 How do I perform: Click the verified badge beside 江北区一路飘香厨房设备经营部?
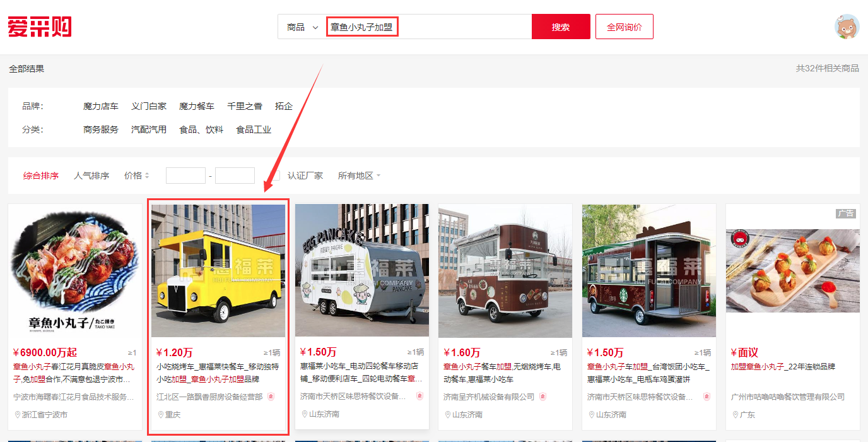[271, 397]
